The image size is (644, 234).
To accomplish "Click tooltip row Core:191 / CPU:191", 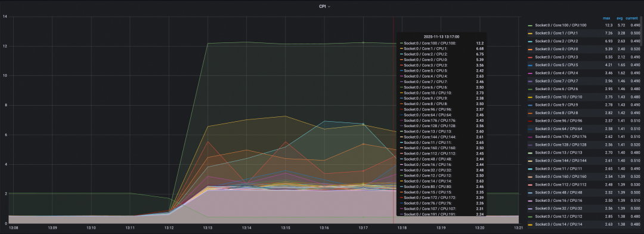I will (x=441, y=214).
